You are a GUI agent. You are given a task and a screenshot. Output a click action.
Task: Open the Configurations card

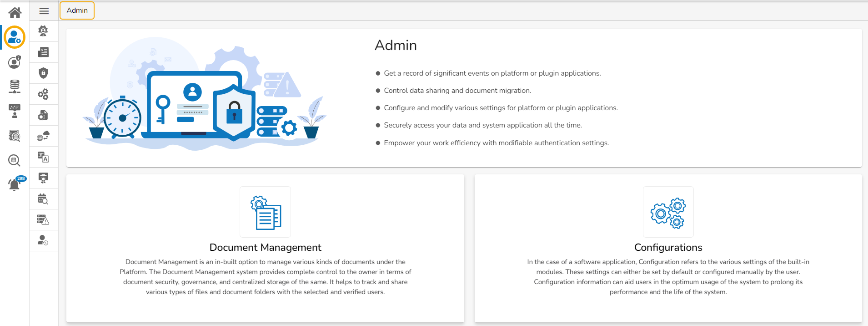pyautogui.click(x=668, y=248)
